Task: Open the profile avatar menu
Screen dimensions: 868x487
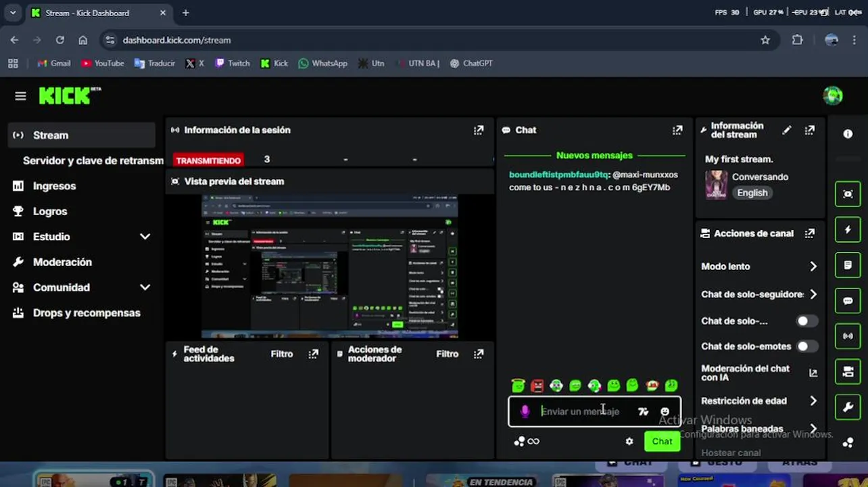Action: pos(833,95)
